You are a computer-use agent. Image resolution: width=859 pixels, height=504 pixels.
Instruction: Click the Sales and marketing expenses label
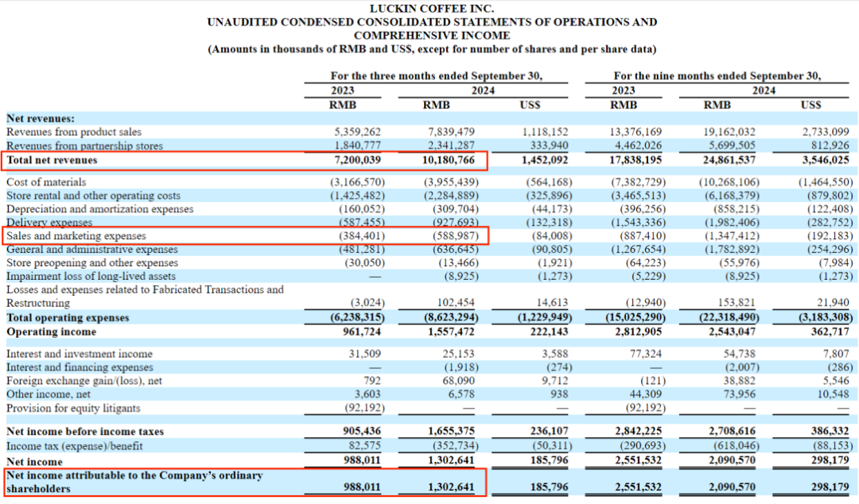(x=76, y=236)
